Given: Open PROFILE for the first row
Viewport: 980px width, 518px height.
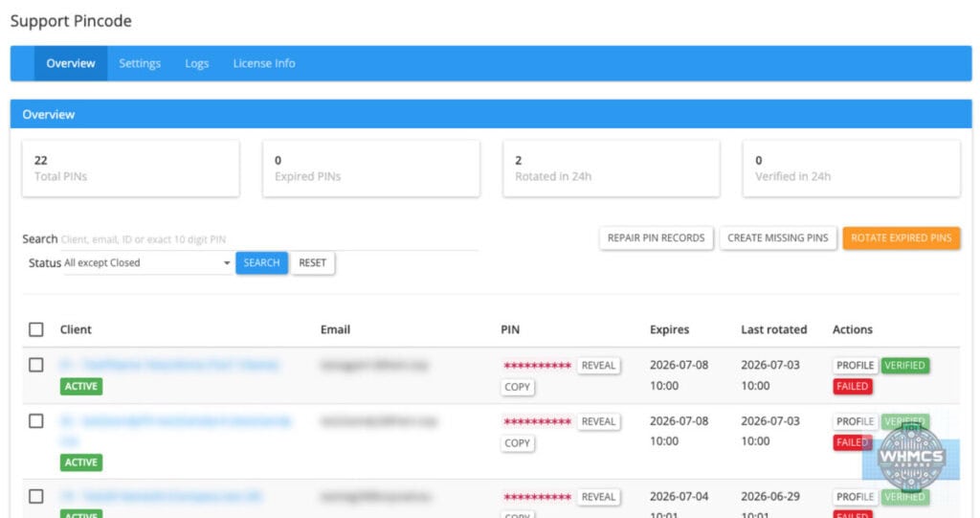Looking at the screenshot, I should tap(855, 366).
